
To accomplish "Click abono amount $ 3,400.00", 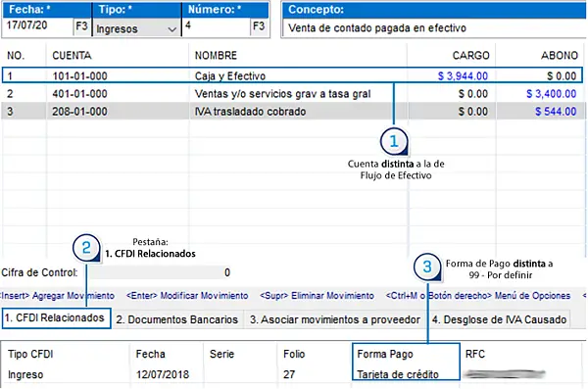I will pos(551,94).
